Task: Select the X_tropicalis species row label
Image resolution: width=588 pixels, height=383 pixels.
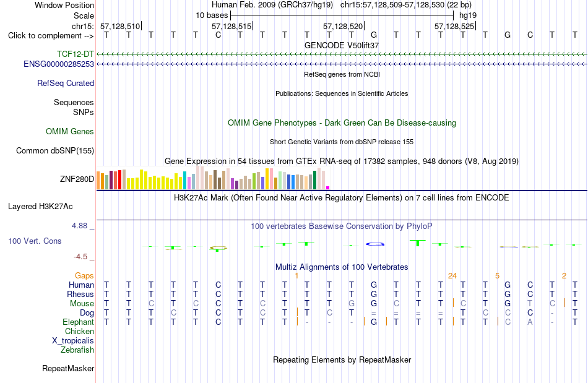Action: coord(73,341)
